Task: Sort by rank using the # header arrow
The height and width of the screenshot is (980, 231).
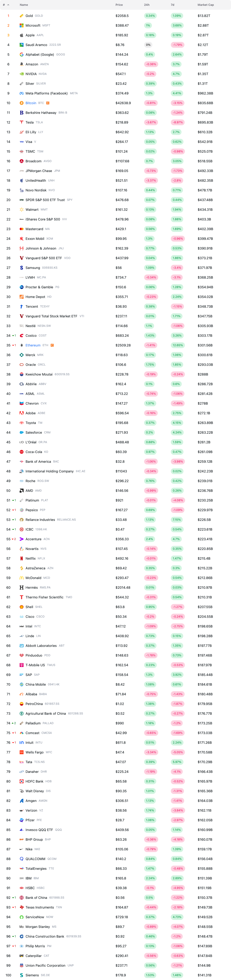Action: tap(6, 5)
